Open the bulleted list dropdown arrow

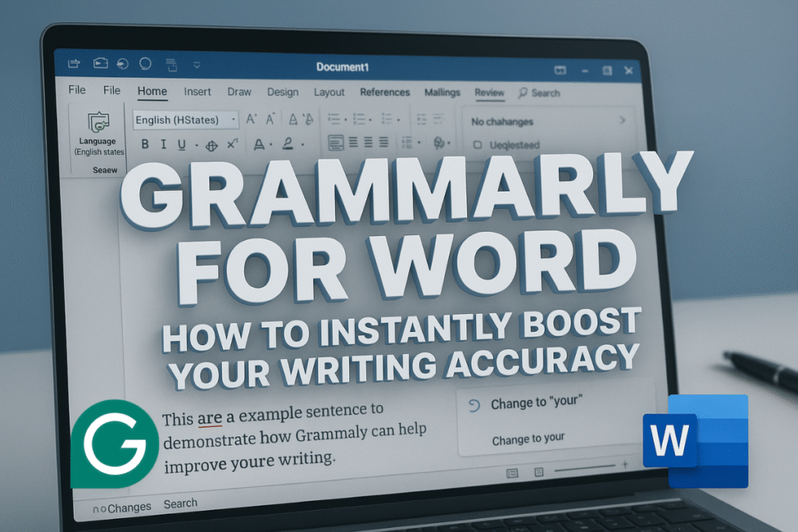pyautogui.click(x=345, y=120)
